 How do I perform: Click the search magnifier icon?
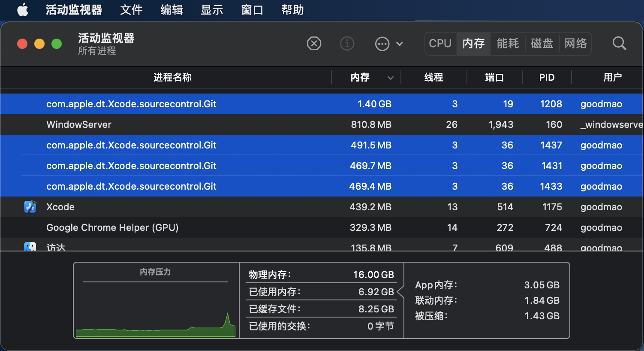pyautogui.click(x=620, y=43)
